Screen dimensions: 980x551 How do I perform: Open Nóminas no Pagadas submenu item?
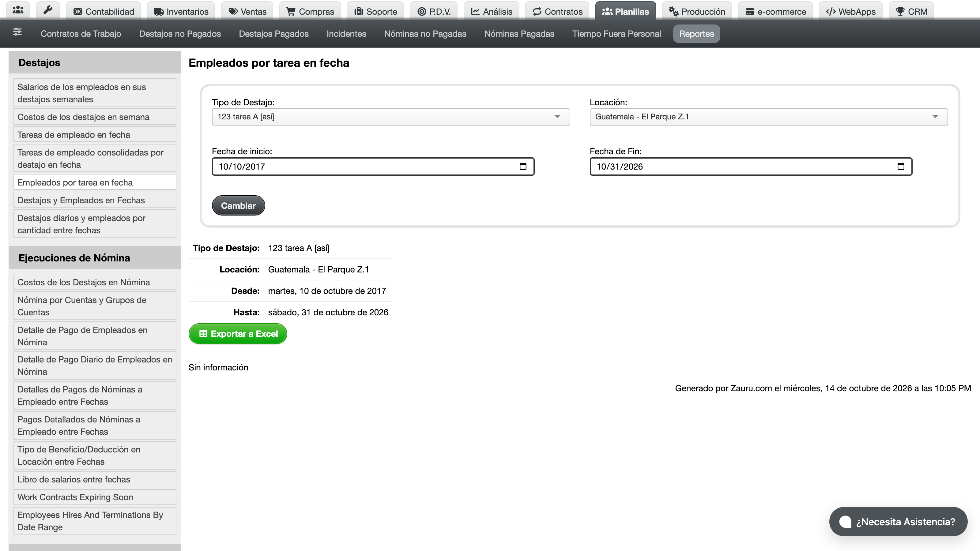[425, 34]
